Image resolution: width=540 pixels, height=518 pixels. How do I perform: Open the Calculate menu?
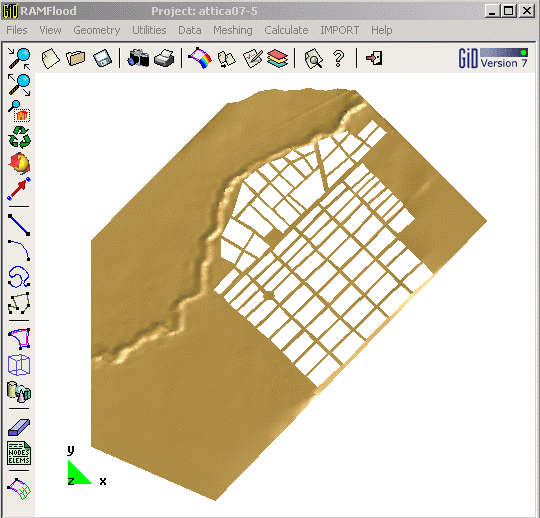(x=286, y=30)
